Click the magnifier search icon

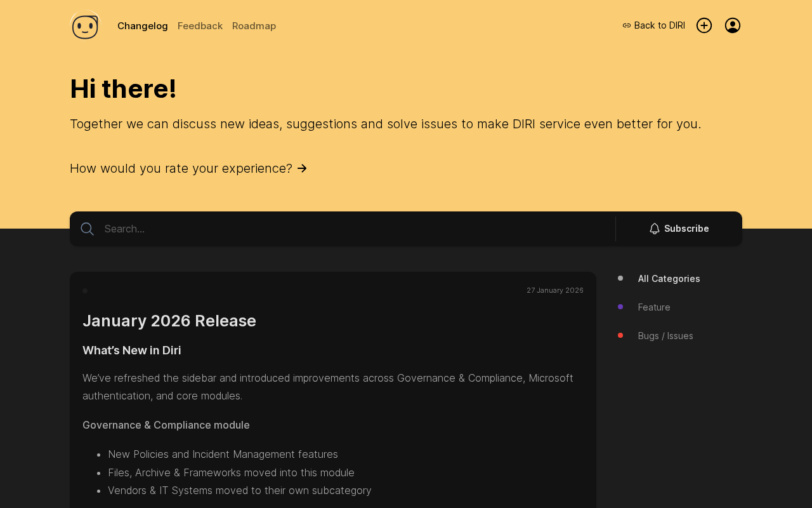[x=88, y=229]
